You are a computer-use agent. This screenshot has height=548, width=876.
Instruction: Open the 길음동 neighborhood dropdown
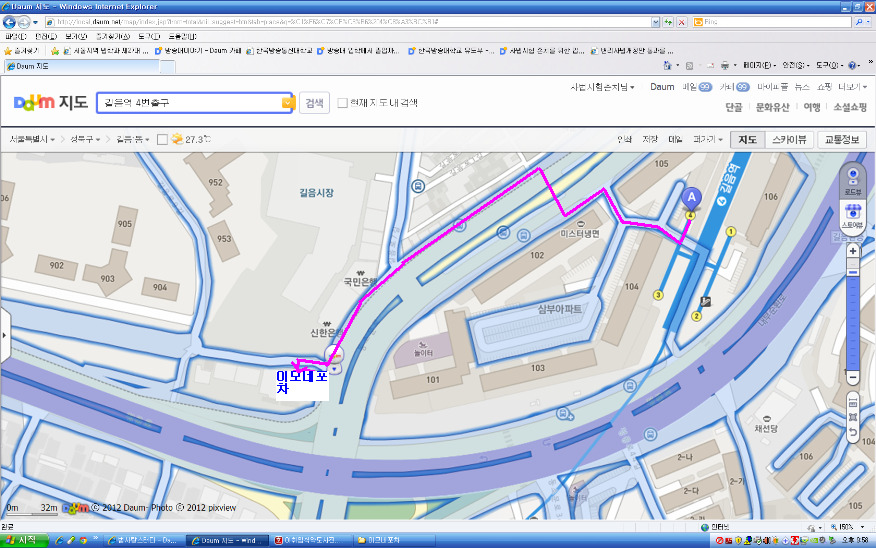132,139
